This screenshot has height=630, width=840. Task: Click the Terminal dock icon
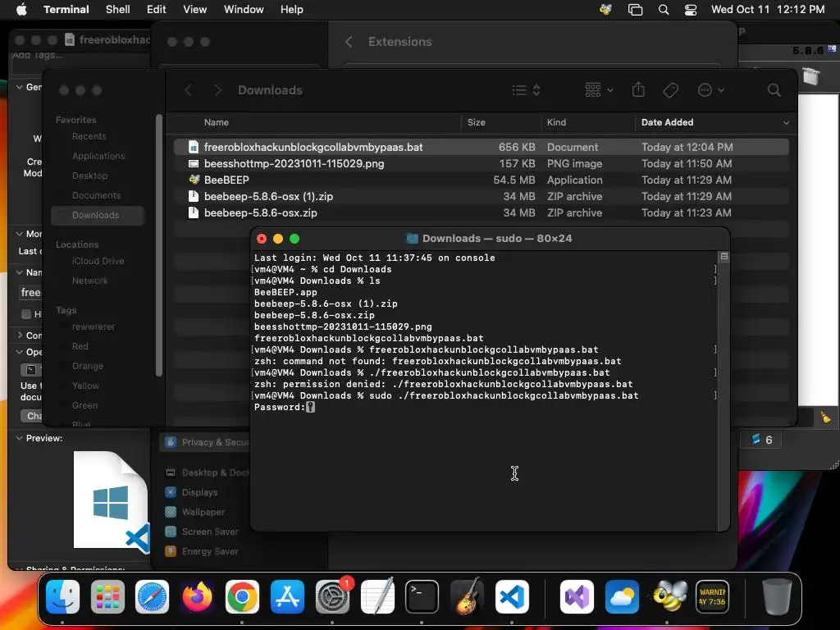pyautogui.click(x=422, y=597)
